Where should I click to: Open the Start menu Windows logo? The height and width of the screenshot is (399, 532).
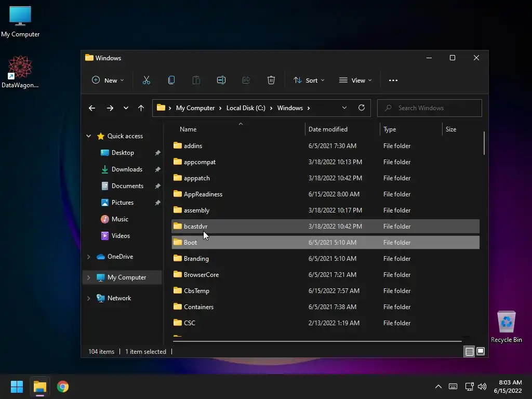coord(17,387)
